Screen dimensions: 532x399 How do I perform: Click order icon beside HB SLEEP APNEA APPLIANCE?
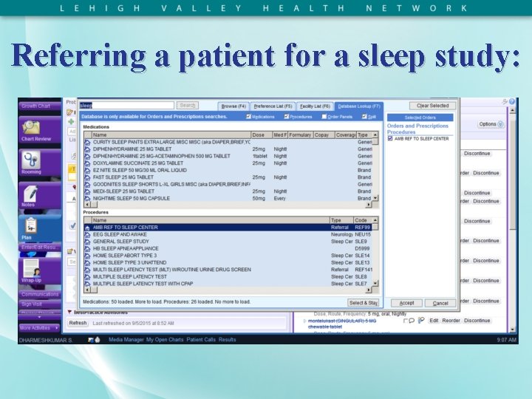87,249
